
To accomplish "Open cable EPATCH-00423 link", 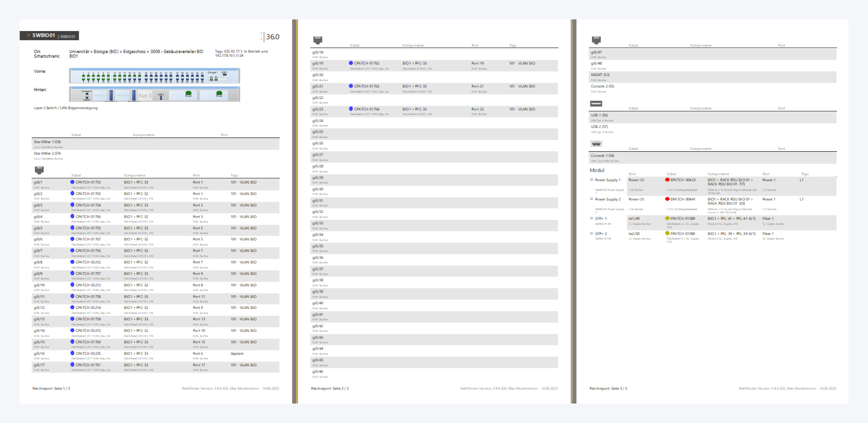I will pyautogui.click(x=683, y=180).
